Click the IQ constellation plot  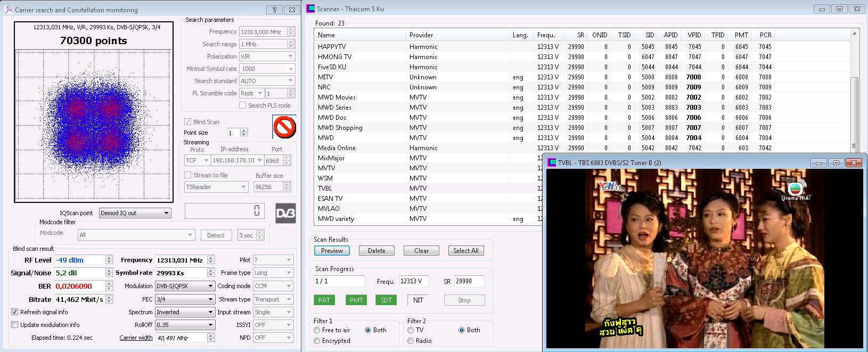[94, 126]
